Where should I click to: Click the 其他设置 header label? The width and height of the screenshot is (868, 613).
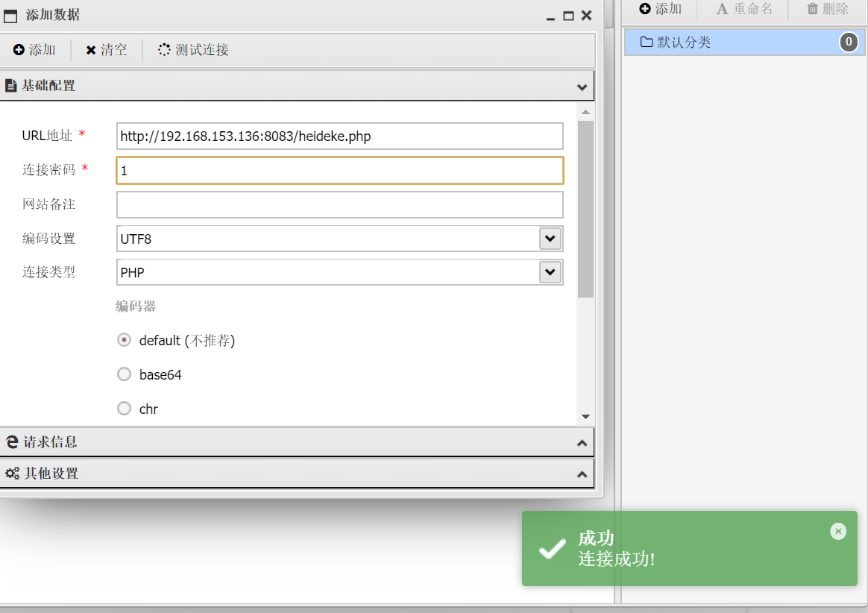(x=51, y=474)
